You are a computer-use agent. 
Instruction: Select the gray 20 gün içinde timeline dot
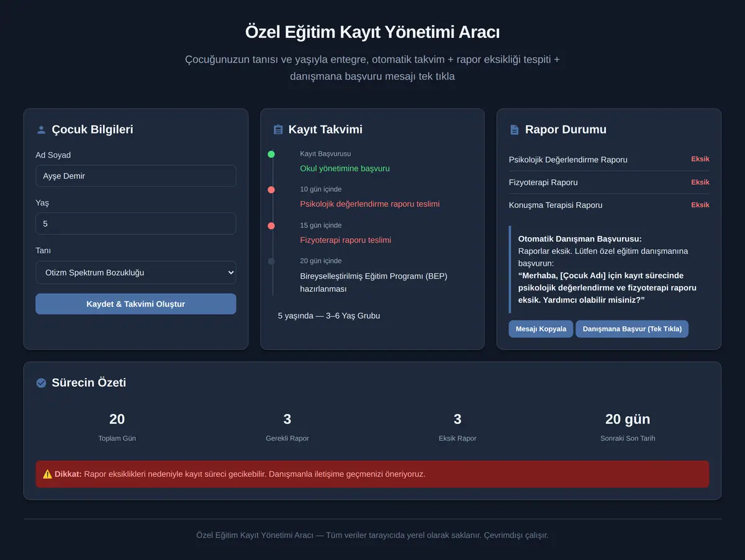pos(271,261)
